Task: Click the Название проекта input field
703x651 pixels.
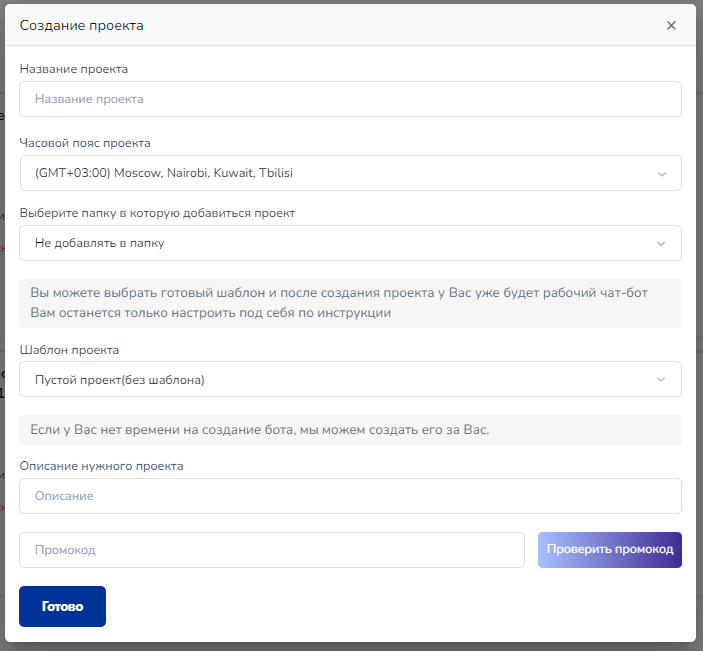Action: point(350,99)
